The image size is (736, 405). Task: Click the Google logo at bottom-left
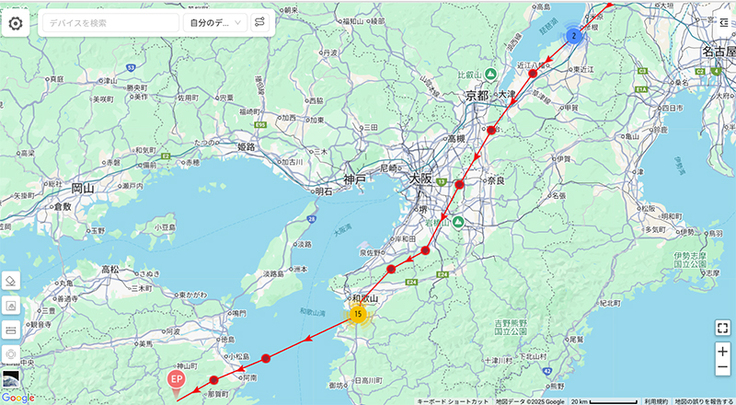(x=18, y=398)
